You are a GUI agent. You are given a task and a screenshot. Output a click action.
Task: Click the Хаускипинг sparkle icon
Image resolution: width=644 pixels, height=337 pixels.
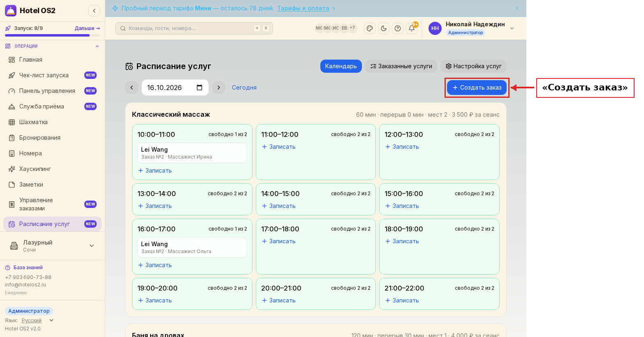[x=12, y=169]
